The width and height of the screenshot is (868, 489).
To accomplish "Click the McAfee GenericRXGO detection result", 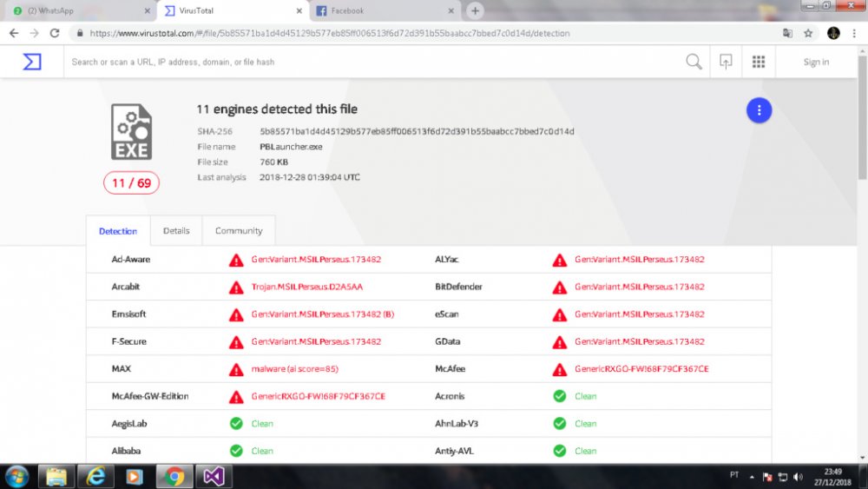I will 641,369.
